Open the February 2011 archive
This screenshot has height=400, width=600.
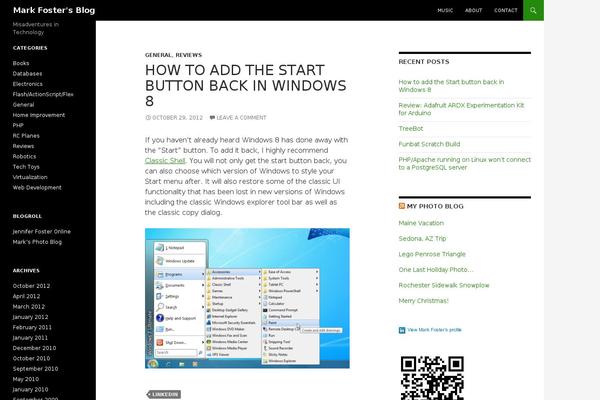click(x=32, y=327)
